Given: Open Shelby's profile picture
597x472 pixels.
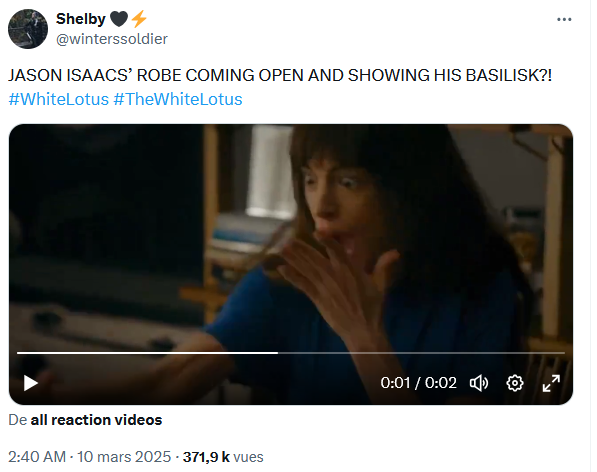Looking at the screenshot, I should (28, 29).
